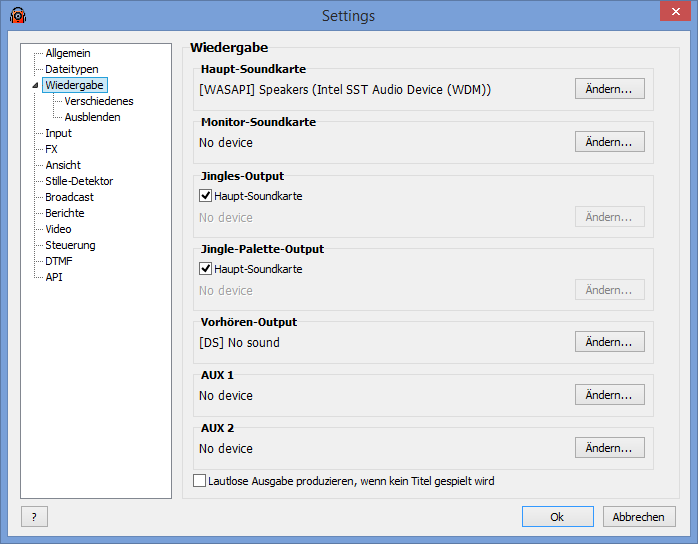This screenshot has width=698, height=544.
Task: Toggle Haupt-Soundkarte checkbox under Jingles-Output
Action: pyautogui.click(x=206, y=196)
